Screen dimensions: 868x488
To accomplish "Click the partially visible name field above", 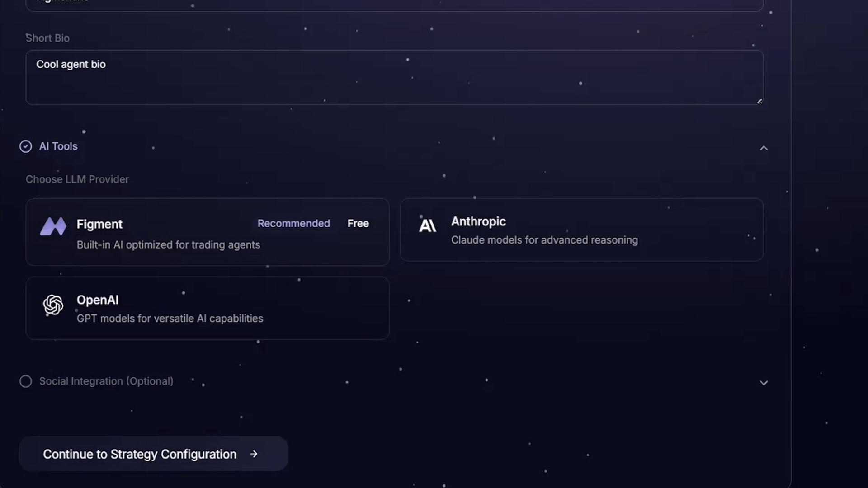I will click(x=393, y=5).
